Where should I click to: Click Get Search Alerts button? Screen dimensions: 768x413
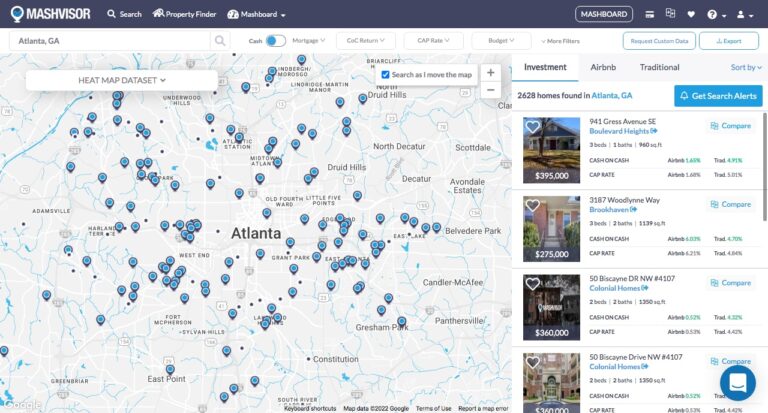(718, 95)
